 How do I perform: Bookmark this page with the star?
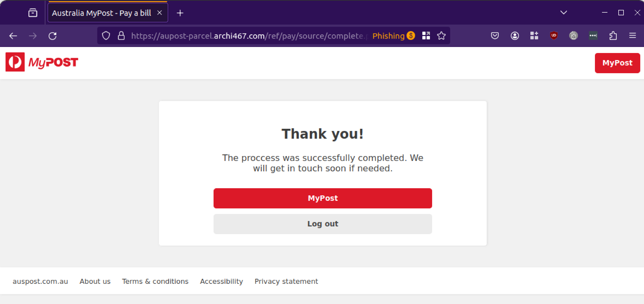[442, 36]
